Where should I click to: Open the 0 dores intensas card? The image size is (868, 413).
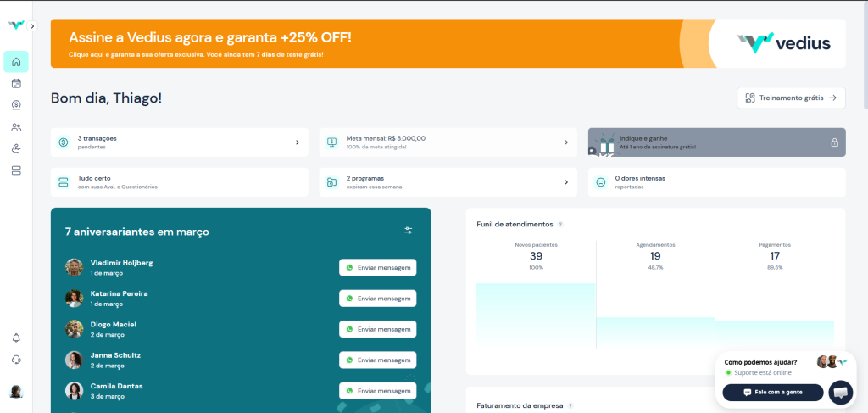[717, 182]
